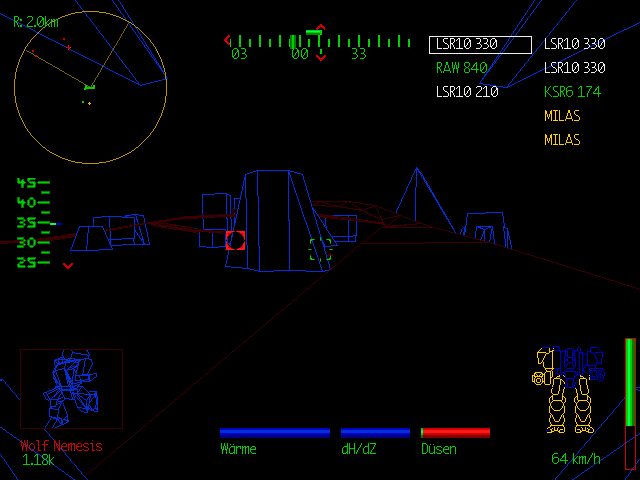This screenshot has width=640, height=480.
Task: Click the large central tower building
Action: coord(280,221)
